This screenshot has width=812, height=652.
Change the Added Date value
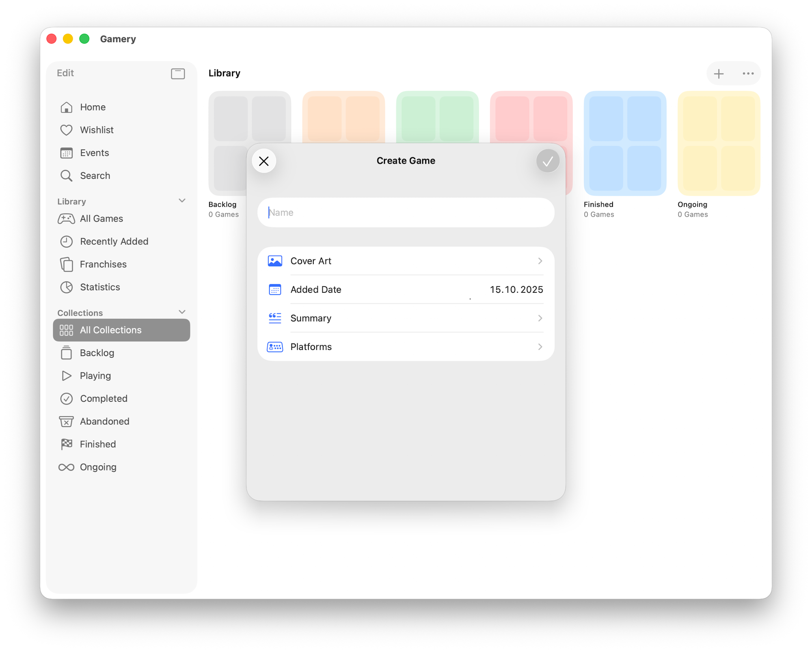click(516, 289)
